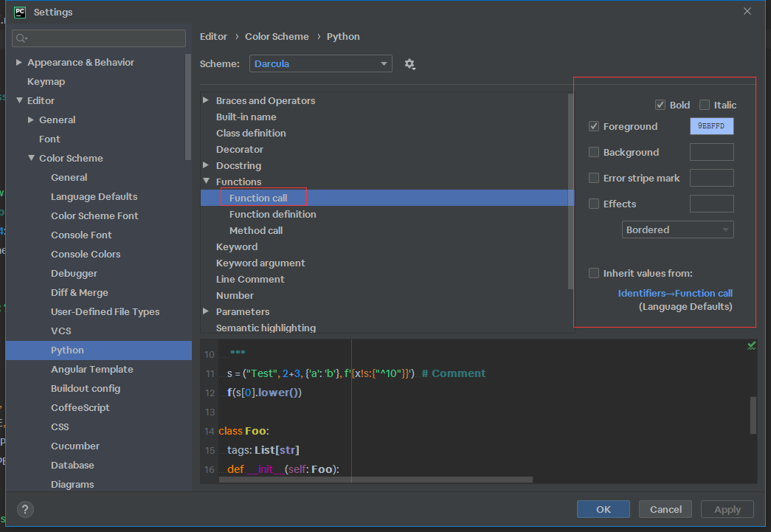The width and height of the screenshot is (771, 532).
Task: Close the Settings dialog window
Action: click(x=747, y=11)
